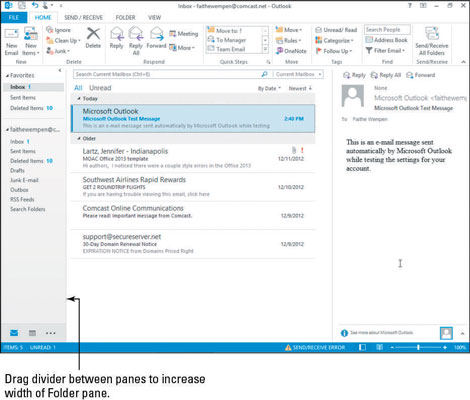This screenshot has width=470, height=400.
Task: Open the Comcast Online Communications email
Action: [x=193, y=215]
